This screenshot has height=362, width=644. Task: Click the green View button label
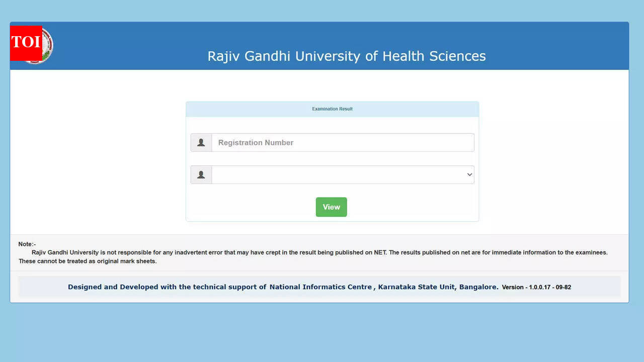coord(331,207)
